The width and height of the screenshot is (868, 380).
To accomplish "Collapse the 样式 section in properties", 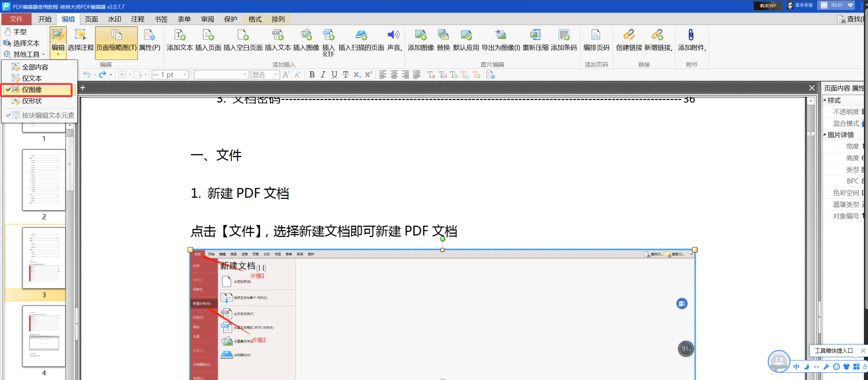I will coord(825,100).
